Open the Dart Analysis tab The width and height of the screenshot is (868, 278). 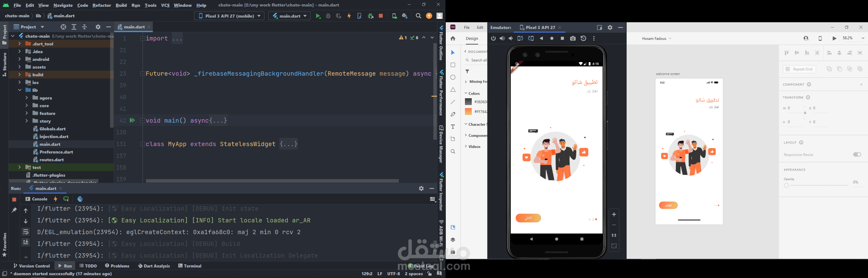tap(154, 266)
